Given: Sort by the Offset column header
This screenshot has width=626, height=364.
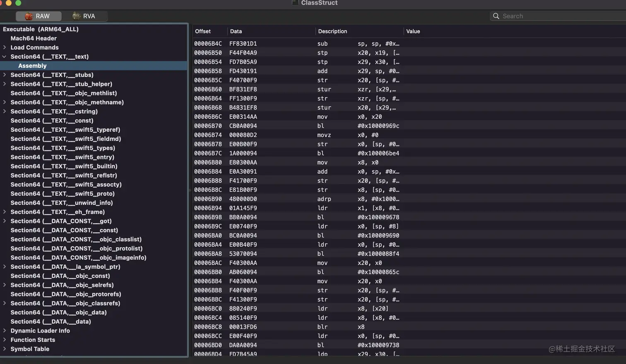Looking at the screenshot, I should click(203, 31).
